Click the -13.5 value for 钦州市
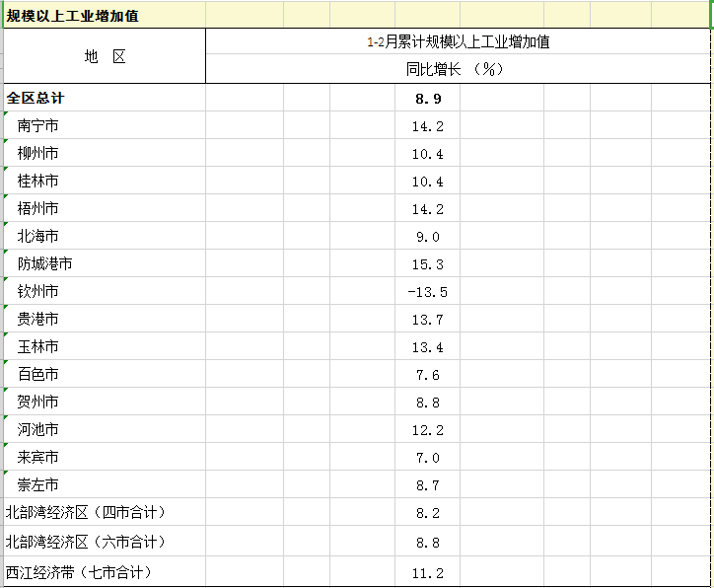 pyautogui.click(x=428, y=292)
